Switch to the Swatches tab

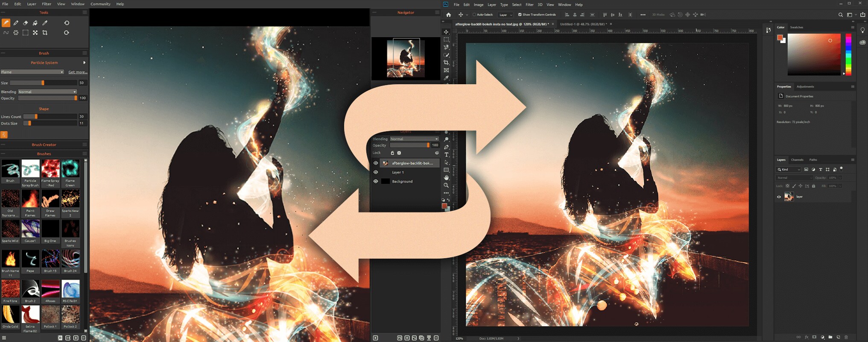coord(797,27)
